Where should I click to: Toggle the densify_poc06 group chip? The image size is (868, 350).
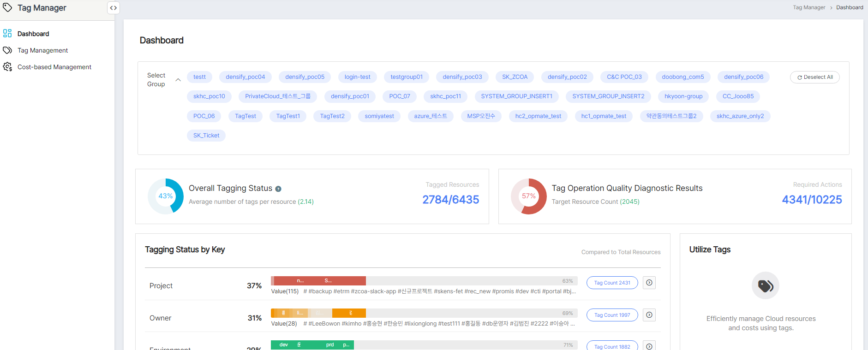point(744,77)
